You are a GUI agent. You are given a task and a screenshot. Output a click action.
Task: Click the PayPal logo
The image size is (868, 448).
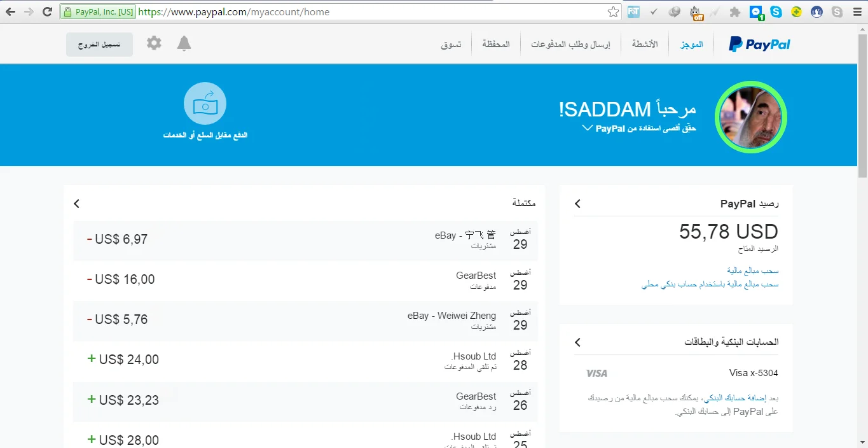[759, 45]
